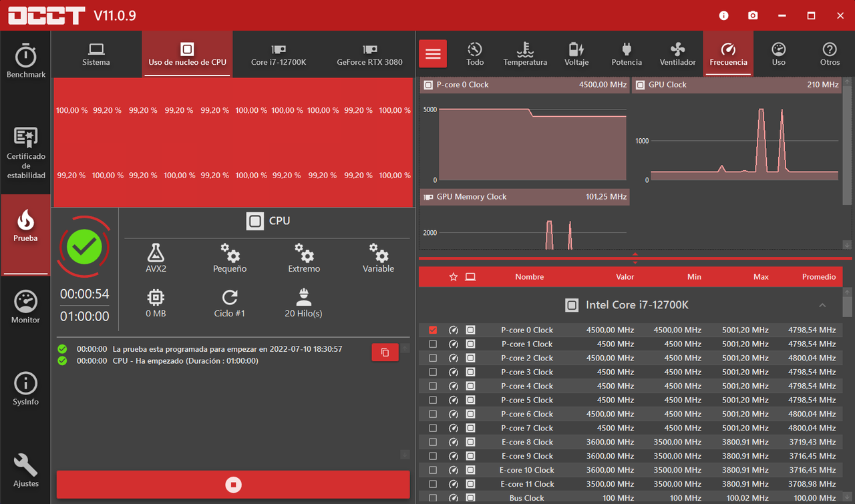Open the SysInfo section
The width and height of the screenshot is (855, 504).
click(25, 390)
